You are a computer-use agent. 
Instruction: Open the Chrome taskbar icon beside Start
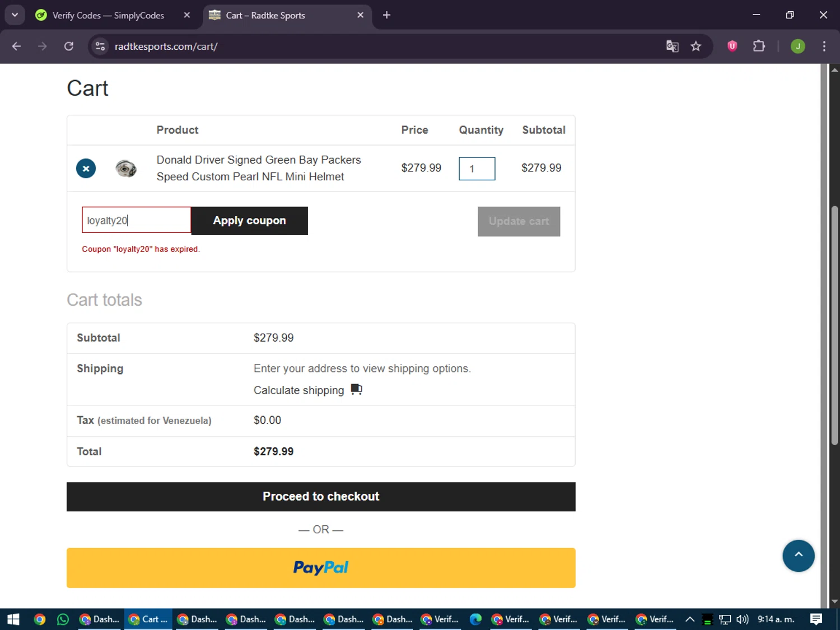tap(39, 619)
